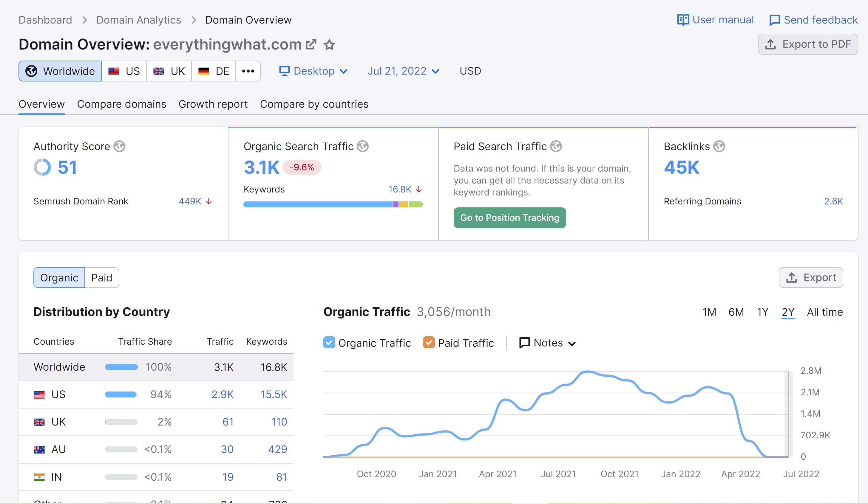
Task: Select the 1Y time range
Action: pyautogui.click(x=763, y=312)
